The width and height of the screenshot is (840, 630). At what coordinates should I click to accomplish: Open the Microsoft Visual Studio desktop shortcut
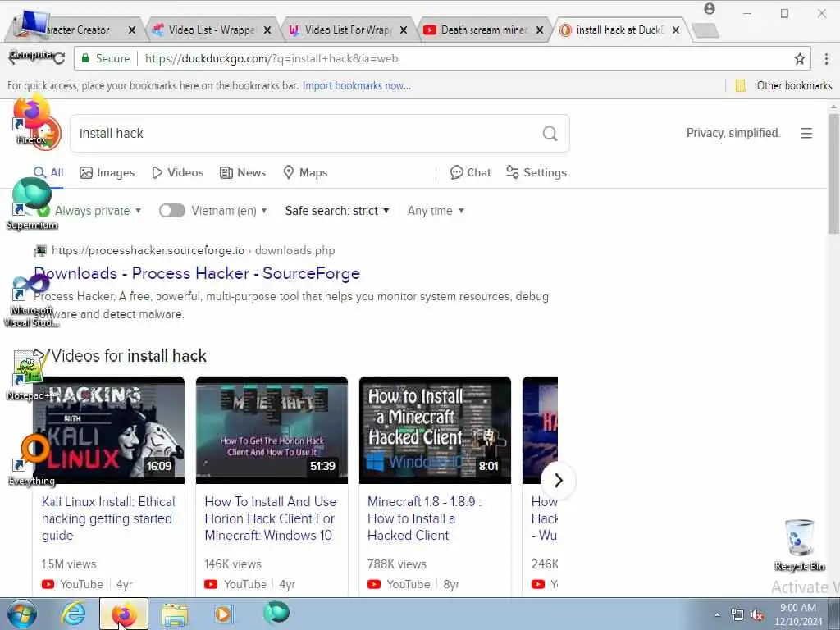[32, 300]
